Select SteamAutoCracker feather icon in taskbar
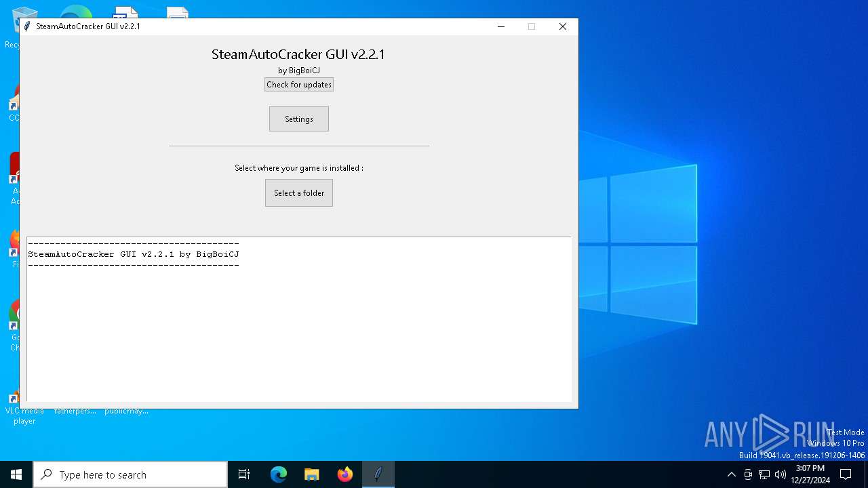The height and width of the screenshot is (488, 868). (x=378, y=474)
